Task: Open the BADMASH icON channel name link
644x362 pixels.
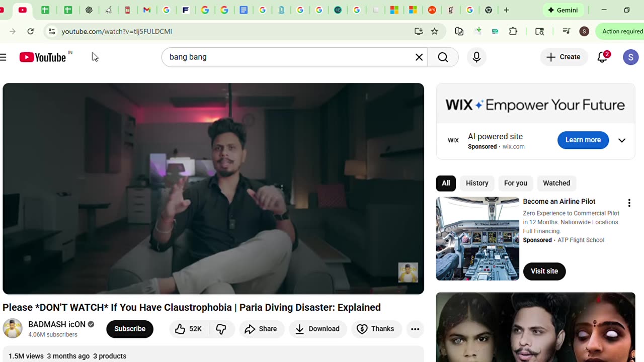Action: point(57,324)
